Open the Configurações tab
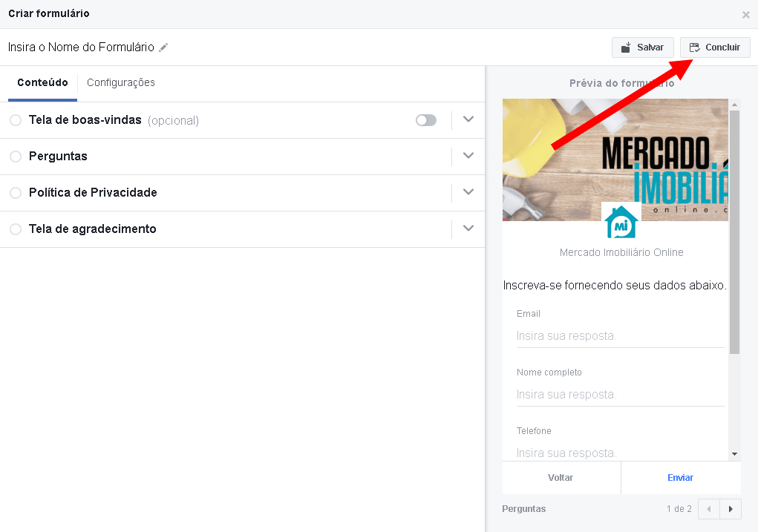This screenshot has width=758, height=532. click(121, 82)
